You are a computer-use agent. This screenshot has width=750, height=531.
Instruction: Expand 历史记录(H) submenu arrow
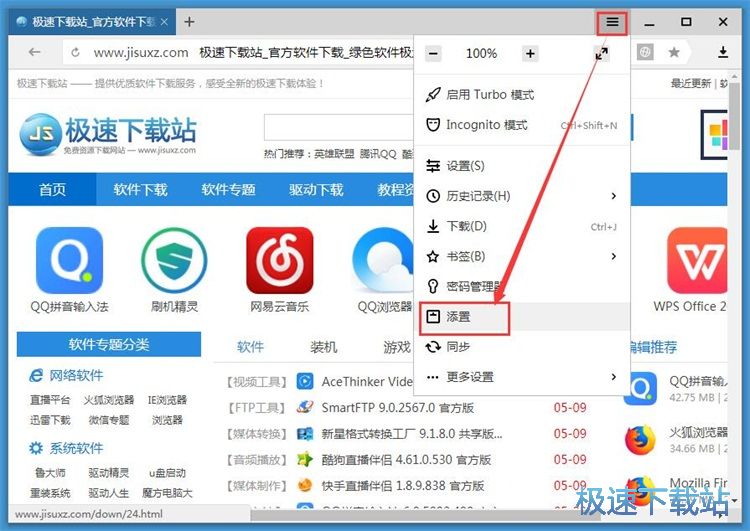(x=614, y=196)
